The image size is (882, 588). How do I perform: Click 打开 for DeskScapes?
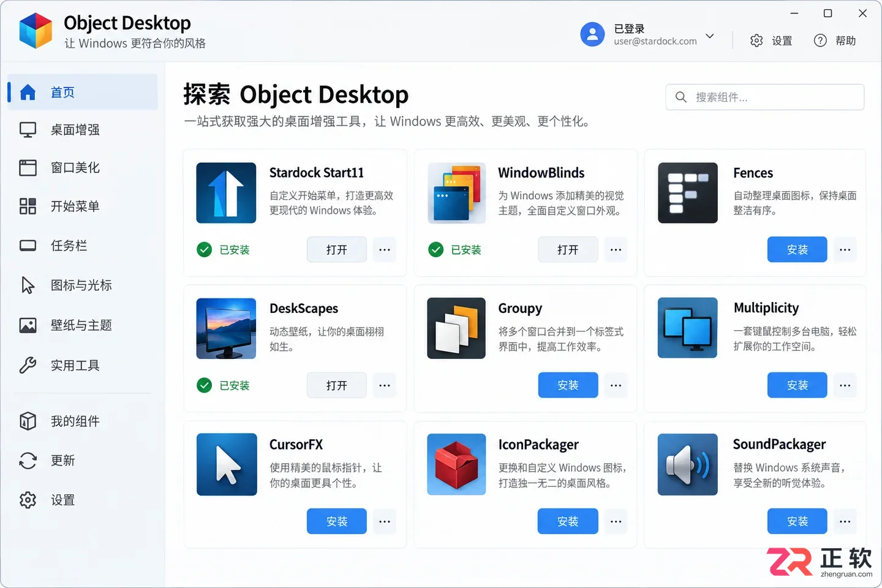pyautogui.click(x=337, y=385)
